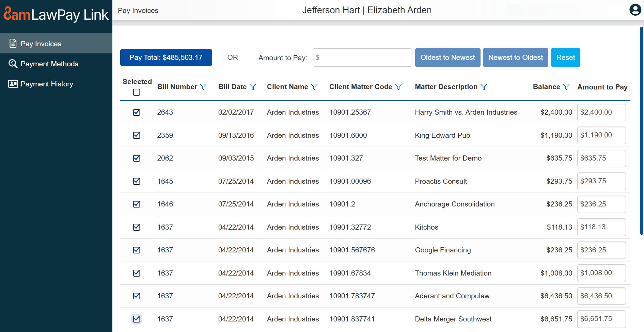Click the Pay Total button

pyautogui.click(x=166, y=57)
